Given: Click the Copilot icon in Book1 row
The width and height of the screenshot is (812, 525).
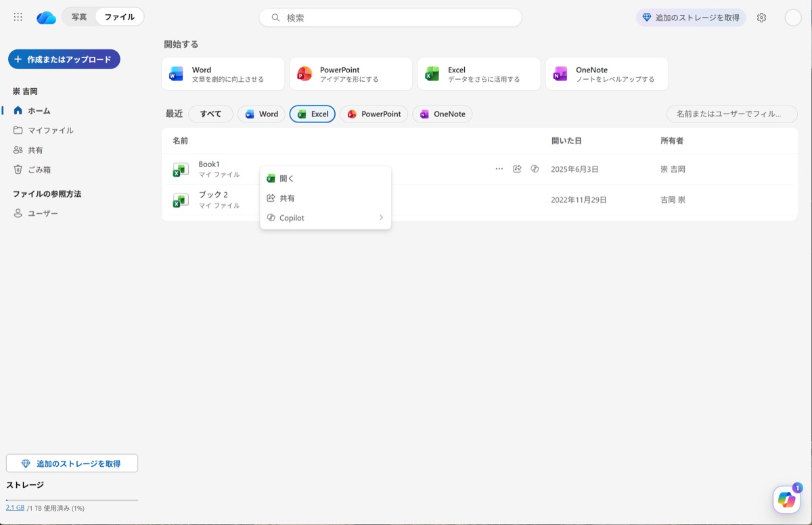Looking at the screenshot, I should (535, 169).
